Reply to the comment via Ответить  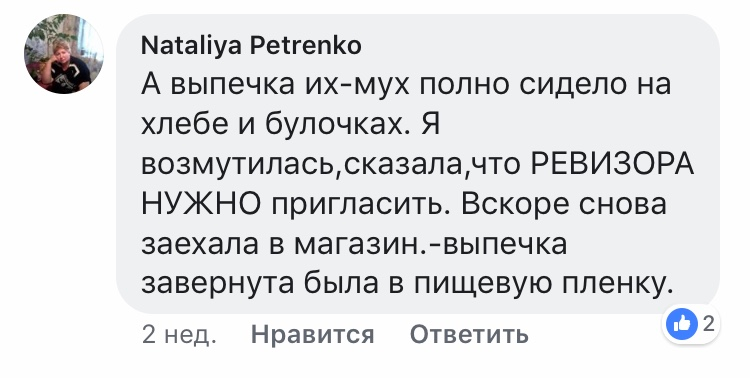tap(469, 334)
